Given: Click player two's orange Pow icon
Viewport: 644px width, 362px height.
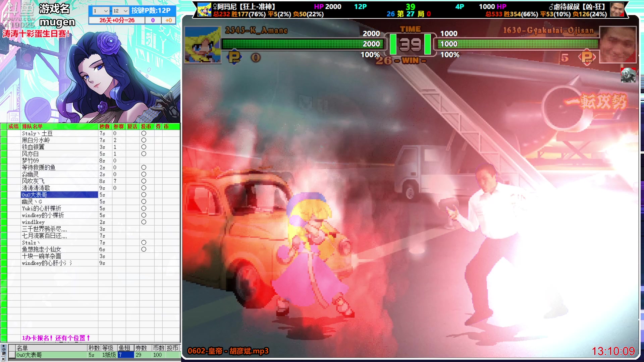Looking at the screenshot, I should point(587,57).
